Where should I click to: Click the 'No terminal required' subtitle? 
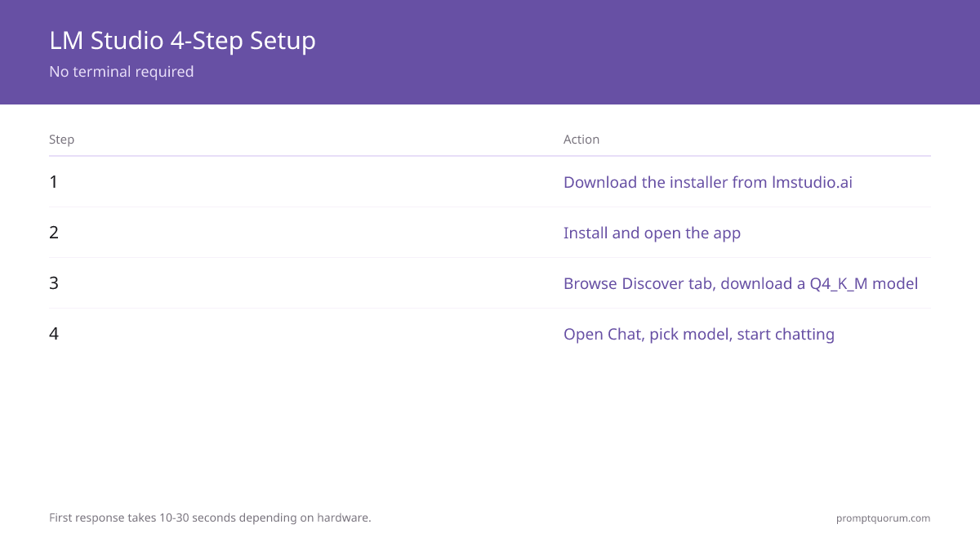coord(122,72)
